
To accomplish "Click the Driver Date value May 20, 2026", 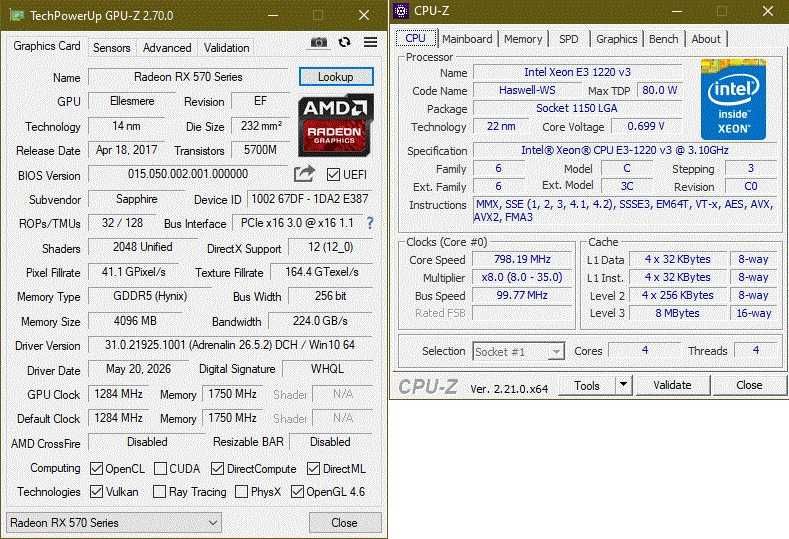I will coord(138,369).
